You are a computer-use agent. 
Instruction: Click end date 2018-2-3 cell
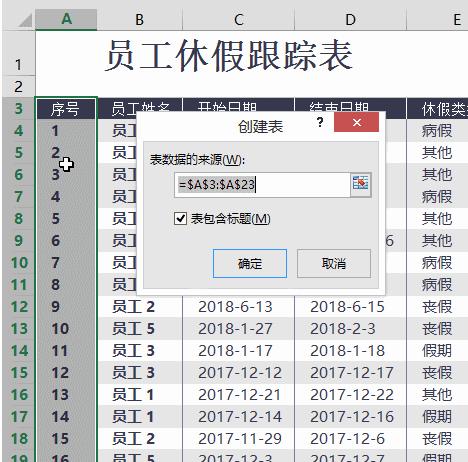(x=351, y=329)
